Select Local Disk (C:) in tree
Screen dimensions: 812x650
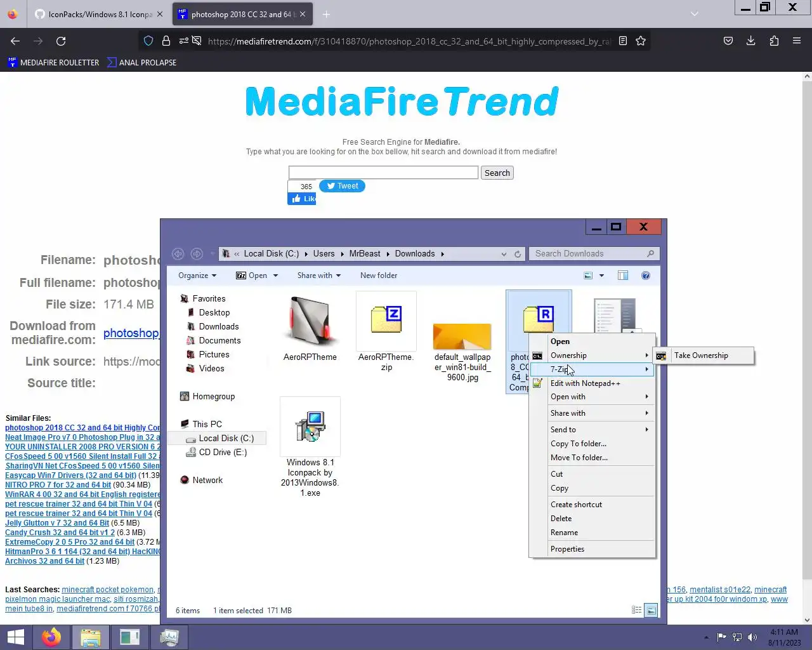[x=226, y=438]
